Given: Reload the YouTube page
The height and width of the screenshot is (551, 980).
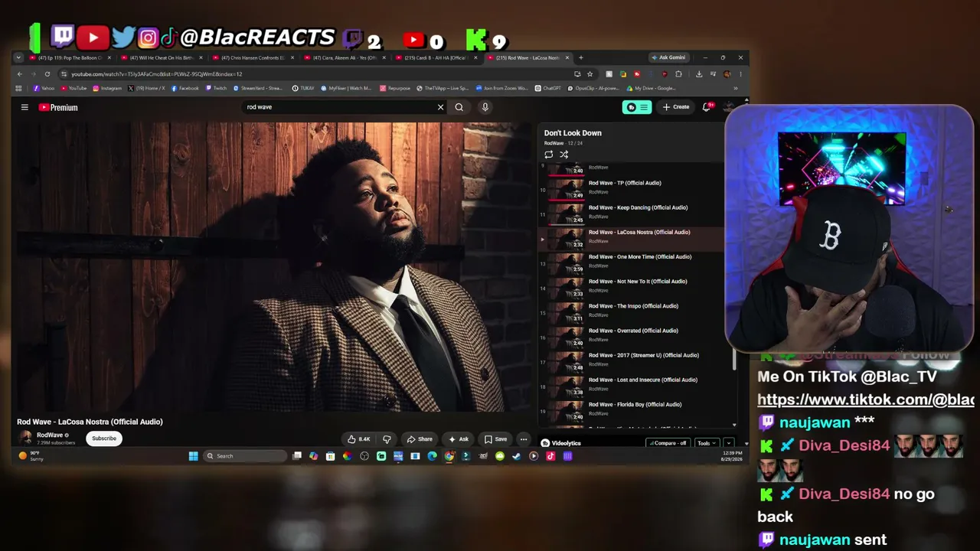Looking at the screenshot, I should [x=47, y=74].
